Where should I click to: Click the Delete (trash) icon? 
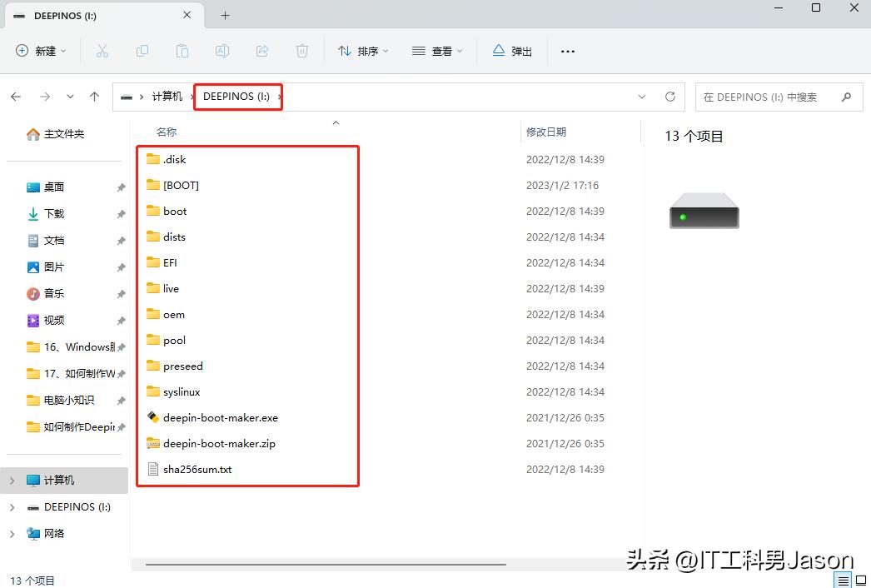301,51
